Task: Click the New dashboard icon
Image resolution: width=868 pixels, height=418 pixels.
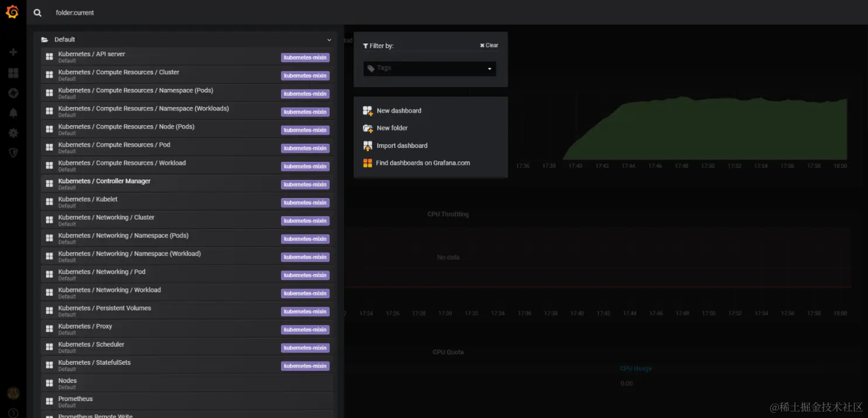Action: 368,110
